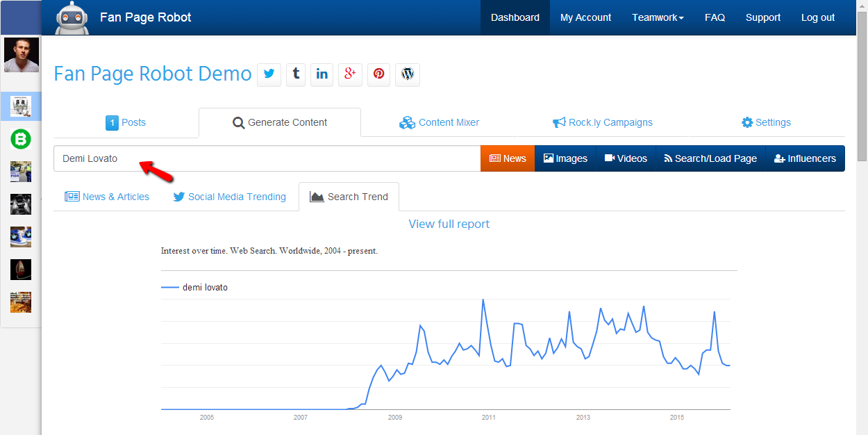Open the FAQ page
Screen dimensions: 868x435
pyautogui.click(x=715, y=17)
